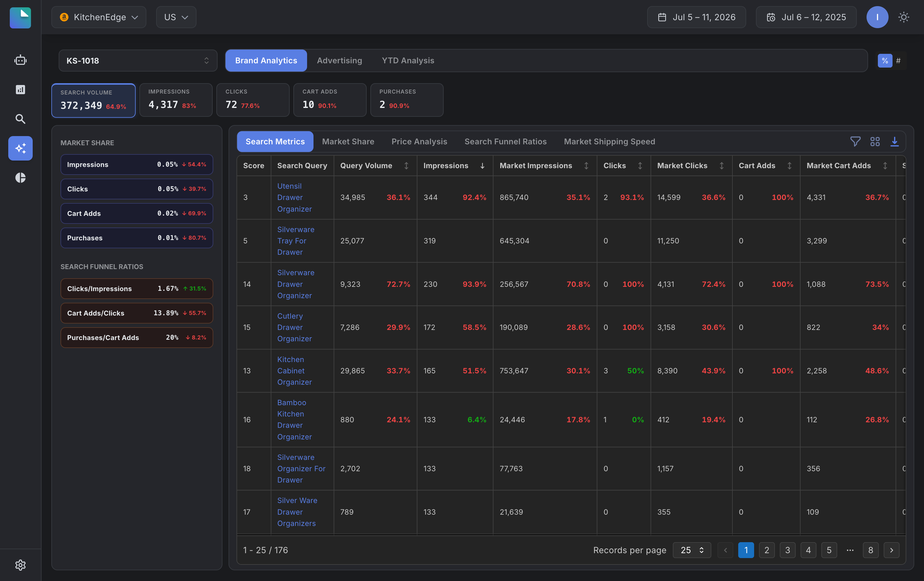The image size is (924, 581).
Task: Sort by Market Cart Adds column arrows
Action: coord(885,165)
